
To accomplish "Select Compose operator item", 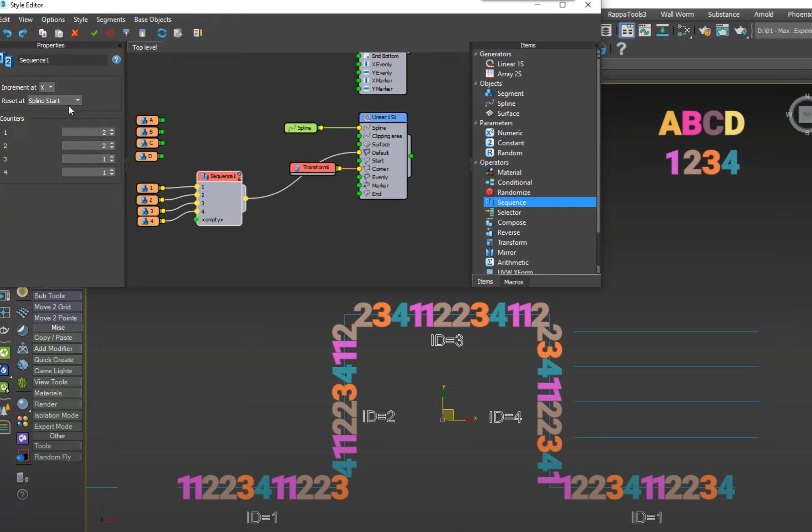I will tap(511, 222).
